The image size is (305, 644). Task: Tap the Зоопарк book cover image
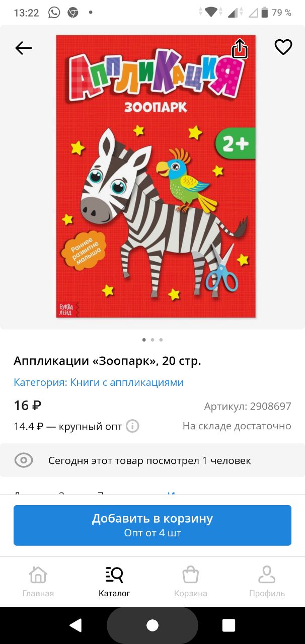(x=156, y=176)
